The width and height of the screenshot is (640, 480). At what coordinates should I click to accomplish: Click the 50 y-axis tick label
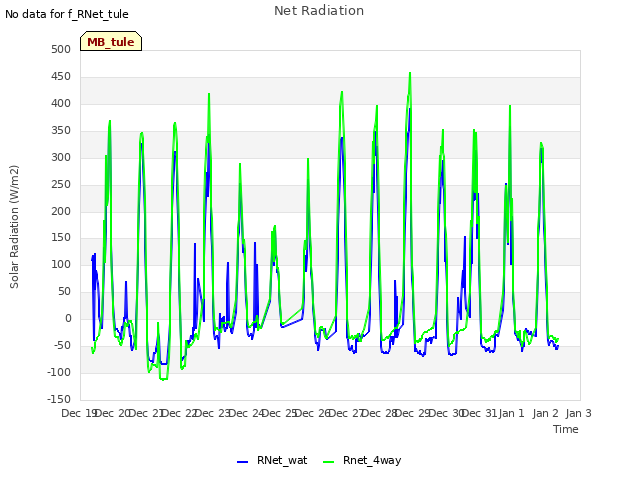(64, 291)
